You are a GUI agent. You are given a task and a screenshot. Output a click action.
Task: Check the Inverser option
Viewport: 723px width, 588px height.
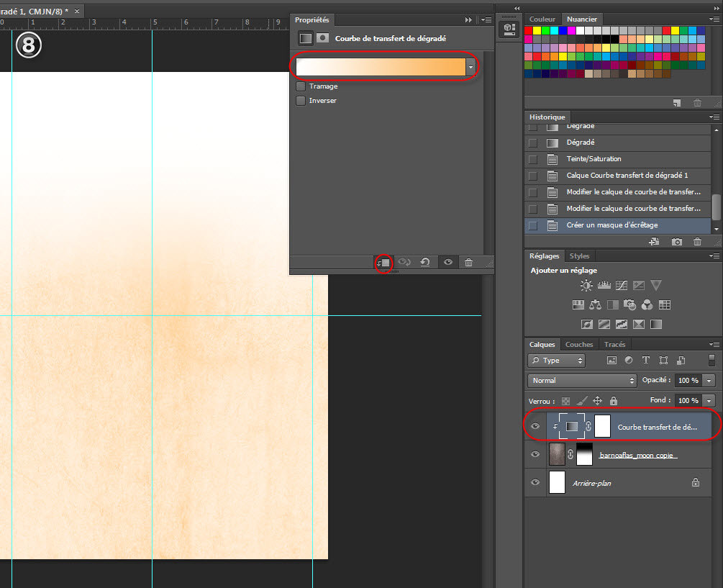click(301, 101)
